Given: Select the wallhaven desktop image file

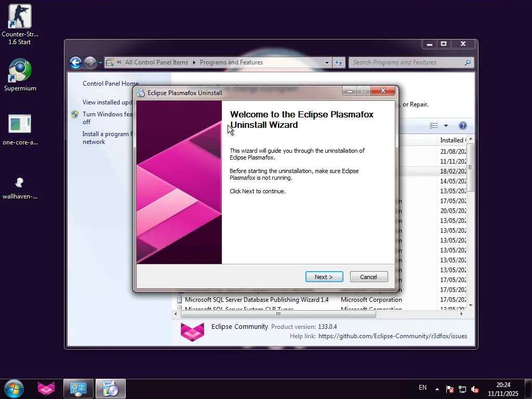Looking at the screenshot, I should point(20,188).
